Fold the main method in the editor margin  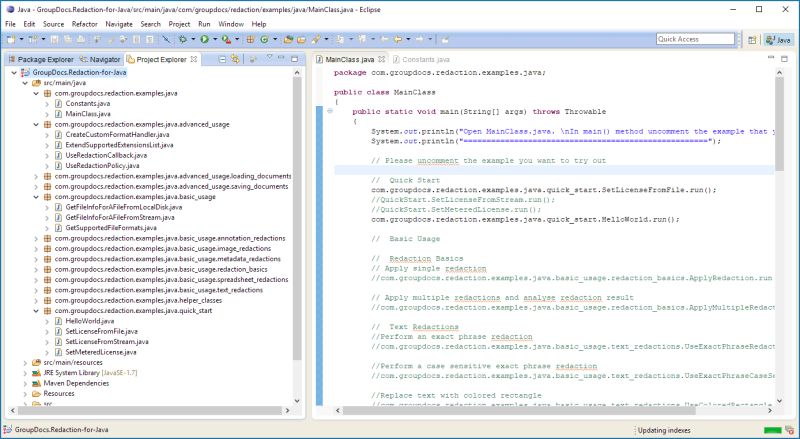pyautogui.click(x=330, y=111)
